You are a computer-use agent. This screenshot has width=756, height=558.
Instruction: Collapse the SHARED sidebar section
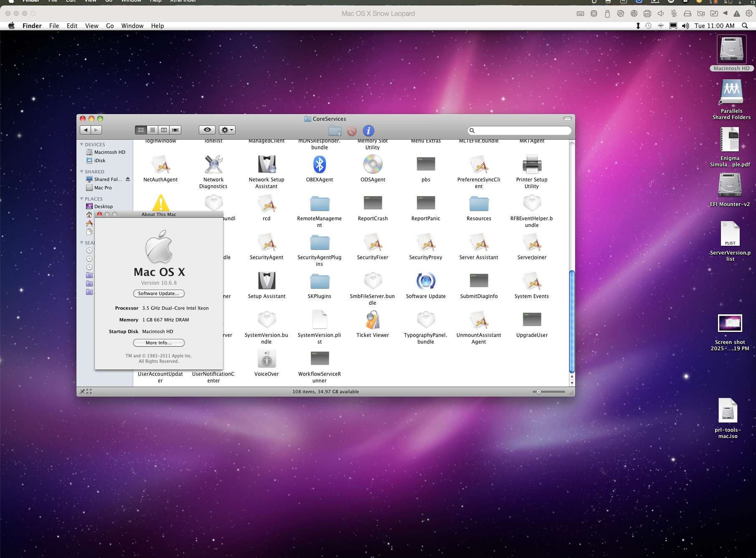point(82,172)
